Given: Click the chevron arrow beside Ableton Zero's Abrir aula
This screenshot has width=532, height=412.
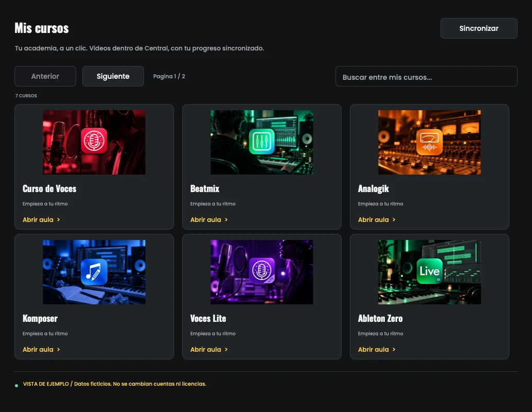Looking at the screenshot, I should [394, 350].
